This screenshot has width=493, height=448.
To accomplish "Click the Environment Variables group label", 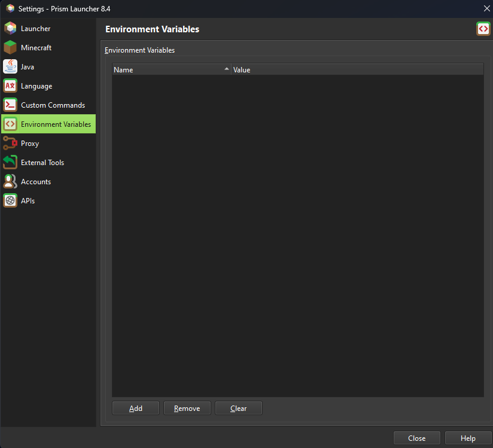I will click(139, 50).
